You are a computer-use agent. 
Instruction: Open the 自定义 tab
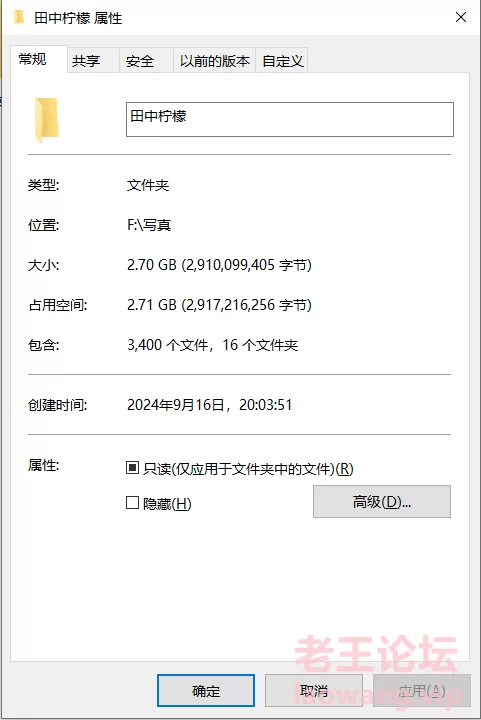pyautogui.click(x=282, y=61)
